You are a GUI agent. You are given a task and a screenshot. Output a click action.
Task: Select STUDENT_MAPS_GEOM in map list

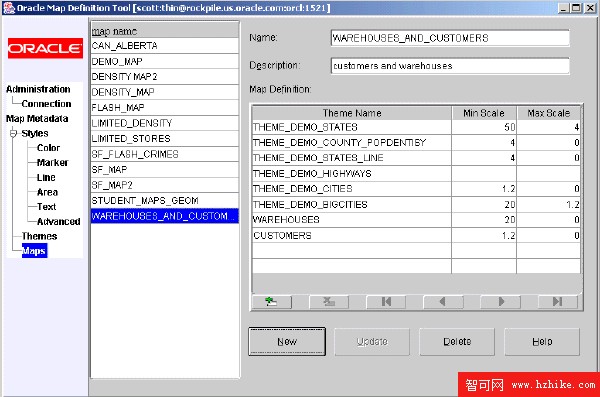coord(165,201)
